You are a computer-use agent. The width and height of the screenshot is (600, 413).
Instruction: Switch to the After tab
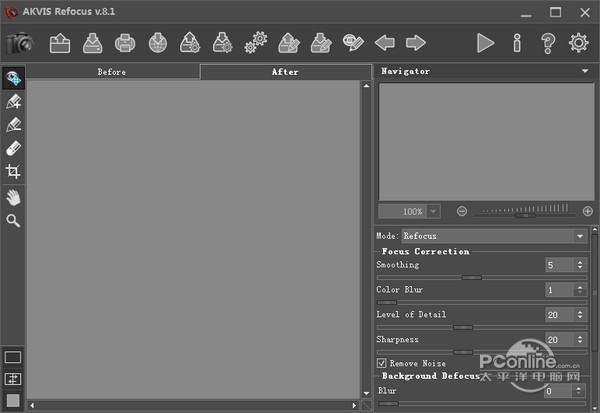pos(285,72)
